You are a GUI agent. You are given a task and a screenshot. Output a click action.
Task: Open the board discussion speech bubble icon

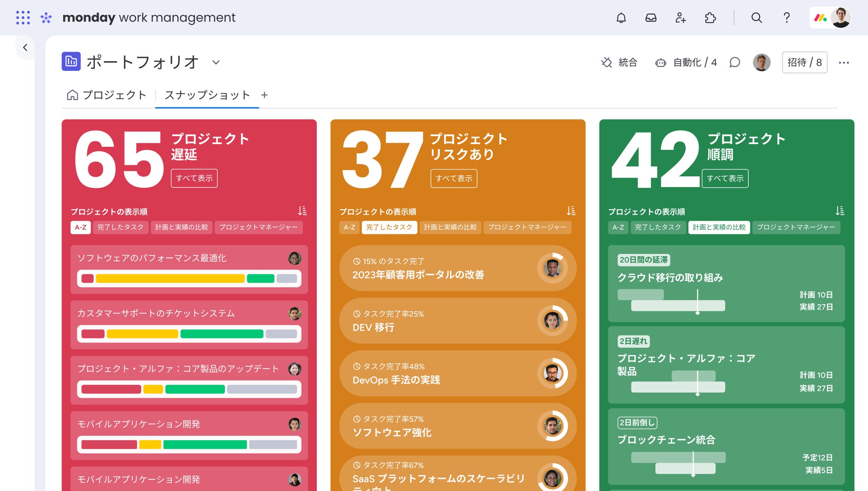coord(735,62)
